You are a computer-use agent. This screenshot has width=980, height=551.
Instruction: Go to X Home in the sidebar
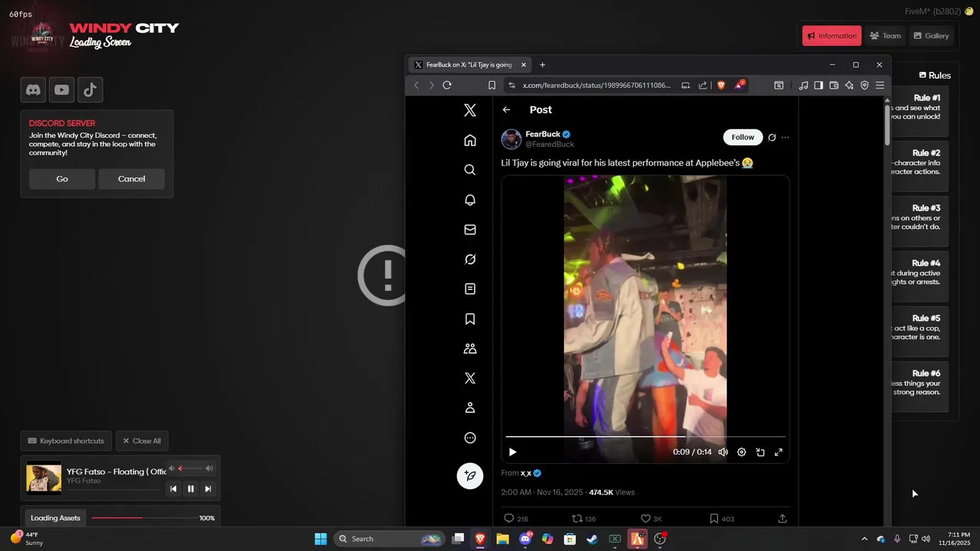(470, 140)
